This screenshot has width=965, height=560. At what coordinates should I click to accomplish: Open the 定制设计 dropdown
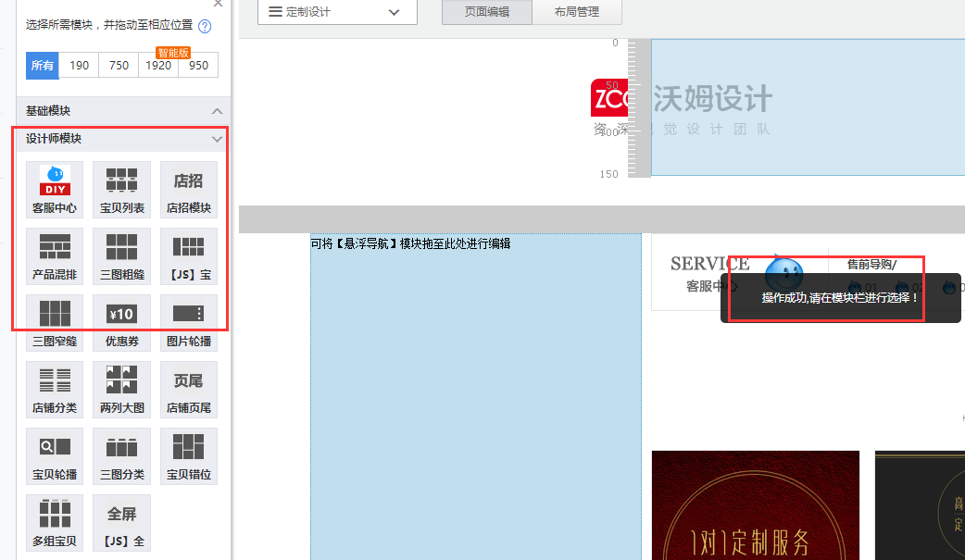(336, 12)
